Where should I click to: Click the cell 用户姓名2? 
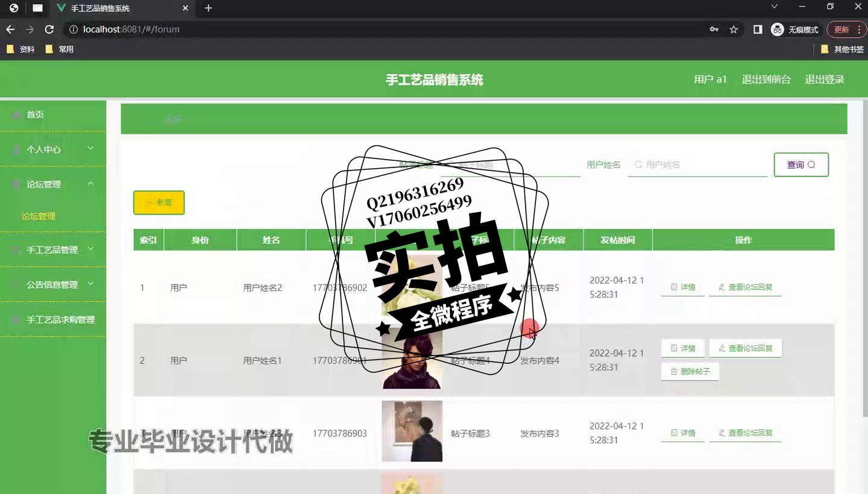tap(262, 288)
